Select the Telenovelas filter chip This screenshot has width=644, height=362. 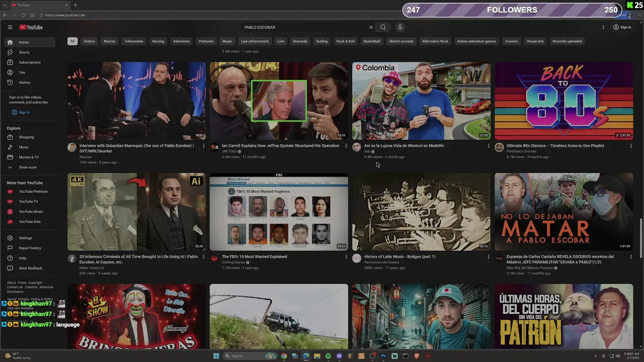[x=134, y=41]
